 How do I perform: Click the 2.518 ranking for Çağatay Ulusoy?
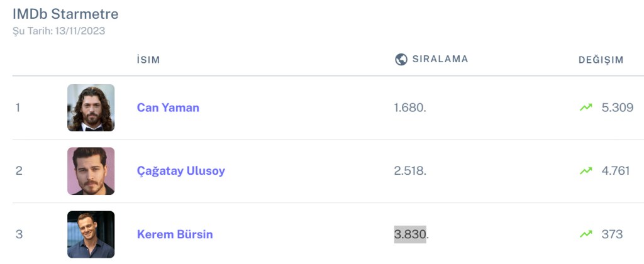[410, 171]
